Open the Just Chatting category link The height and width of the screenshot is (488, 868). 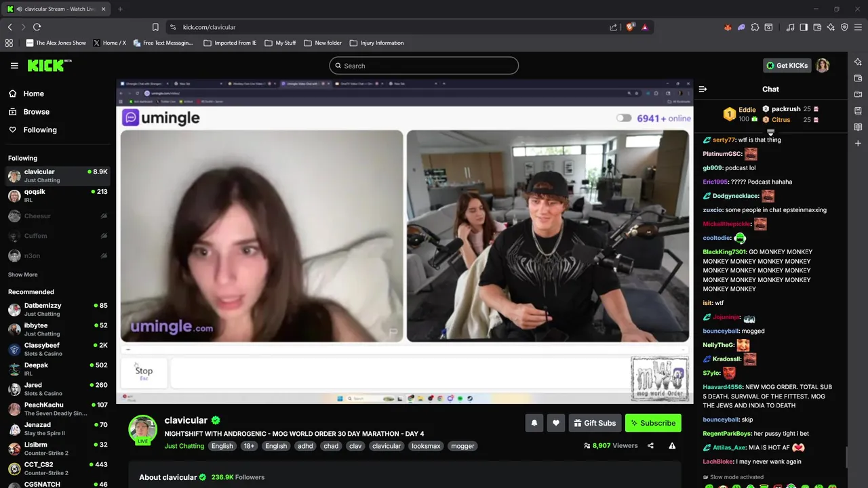tap(184, 446)
